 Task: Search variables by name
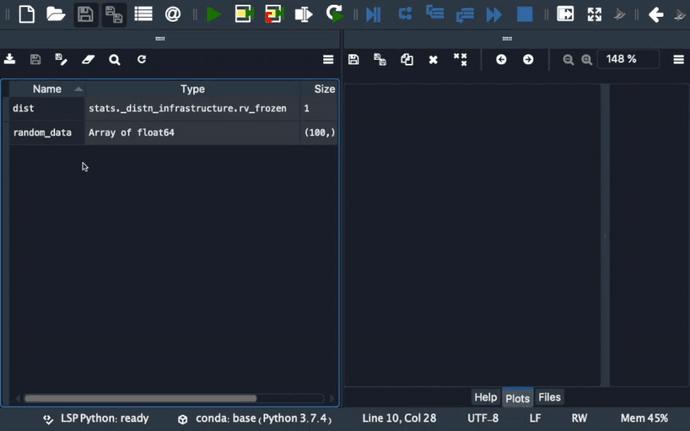114,59
